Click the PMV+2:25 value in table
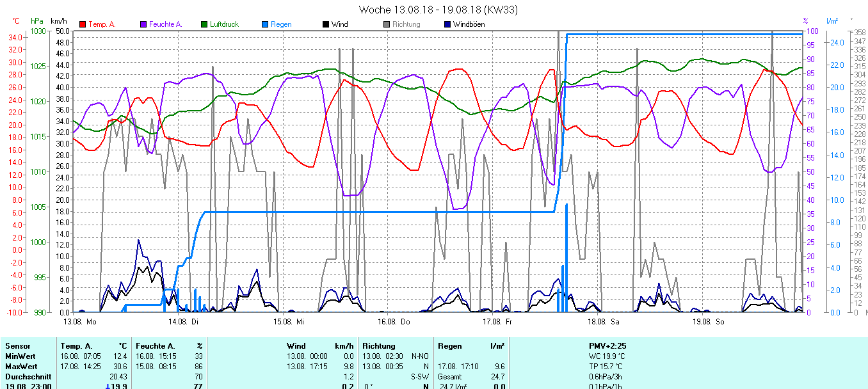Image resolution: width=868 pixels, height=389 pixels. click(607, 346)
